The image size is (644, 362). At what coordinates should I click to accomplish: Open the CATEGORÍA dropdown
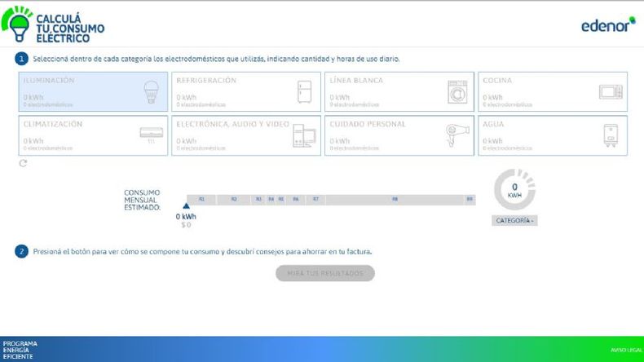click(514, 221)
